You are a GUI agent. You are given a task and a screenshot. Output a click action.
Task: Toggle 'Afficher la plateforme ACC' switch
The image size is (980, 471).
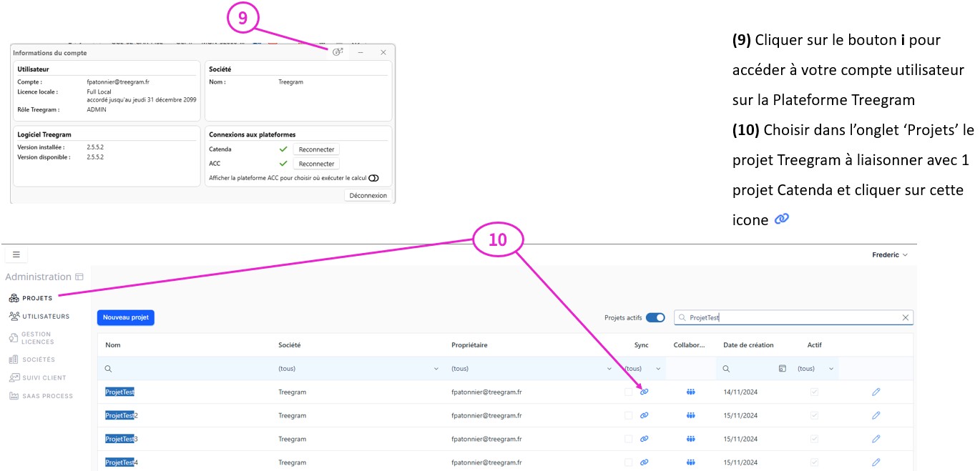tap(373, 178)
